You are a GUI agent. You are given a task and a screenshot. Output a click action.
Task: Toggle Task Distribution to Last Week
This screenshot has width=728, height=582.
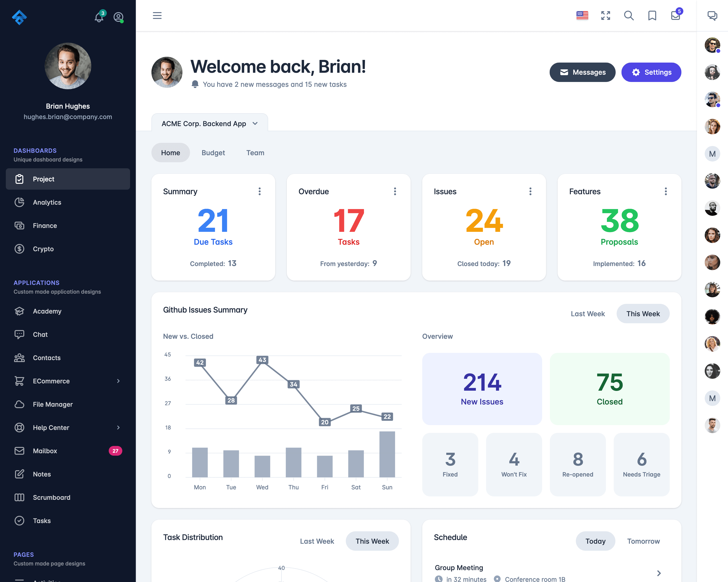click(x=317, y=541)
